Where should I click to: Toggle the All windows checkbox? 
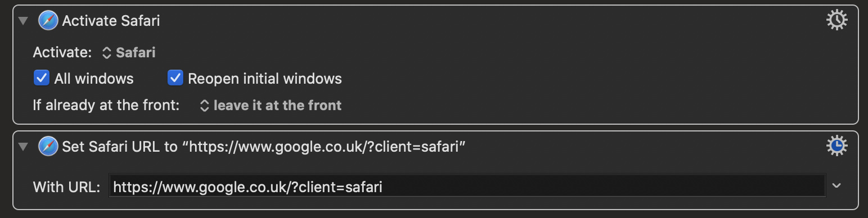[42, 78]
